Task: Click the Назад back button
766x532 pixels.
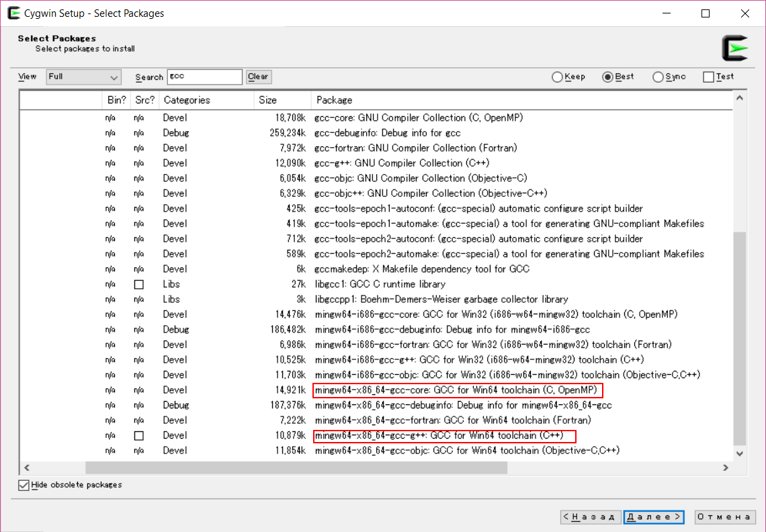Action: (x=591, y=517)
